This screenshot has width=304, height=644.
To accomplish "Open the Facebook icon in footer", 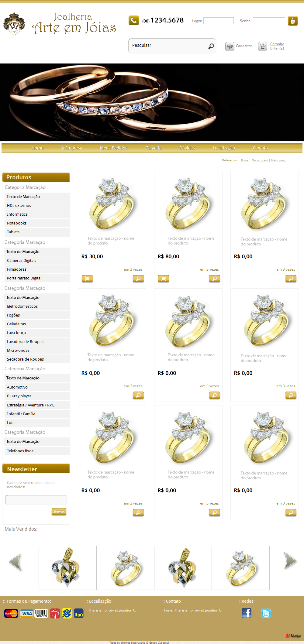I will (247, 613).
